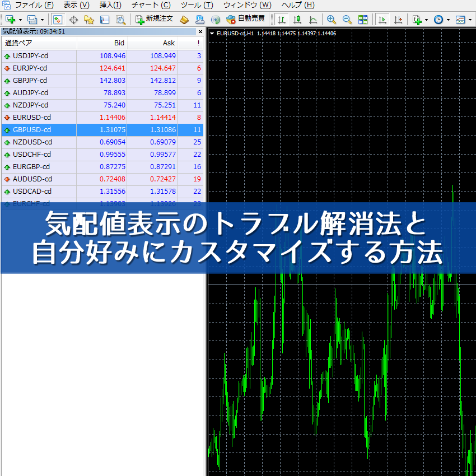Open the indicators dropdown arrow
The width and height of the screenshot is (476, 476).
426,19
